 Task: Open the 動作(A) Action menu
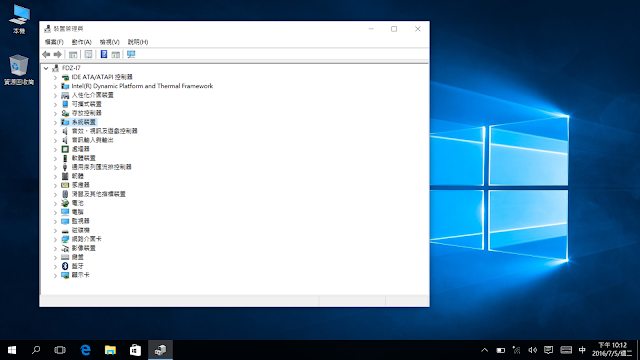(82, 42)
